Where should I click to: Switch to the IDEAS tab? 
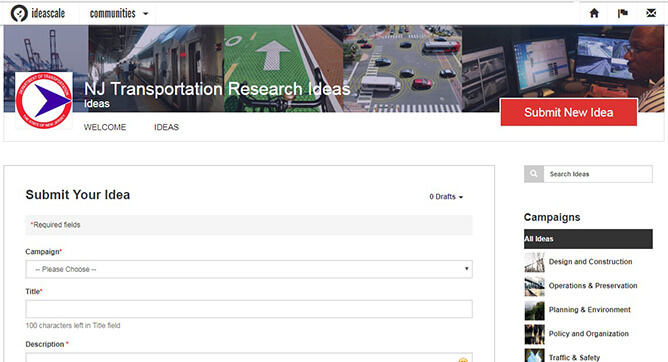tap(166, 127)
